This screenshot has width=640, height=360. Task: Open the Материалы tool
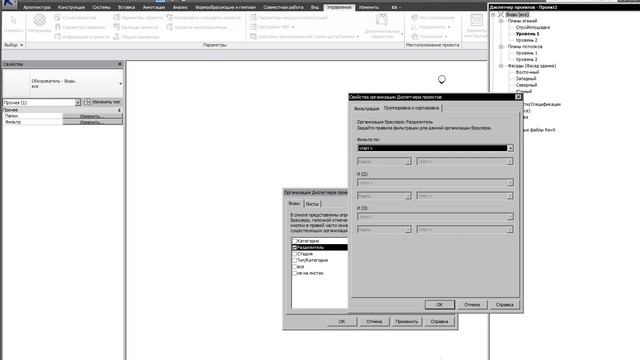(40, 24)
